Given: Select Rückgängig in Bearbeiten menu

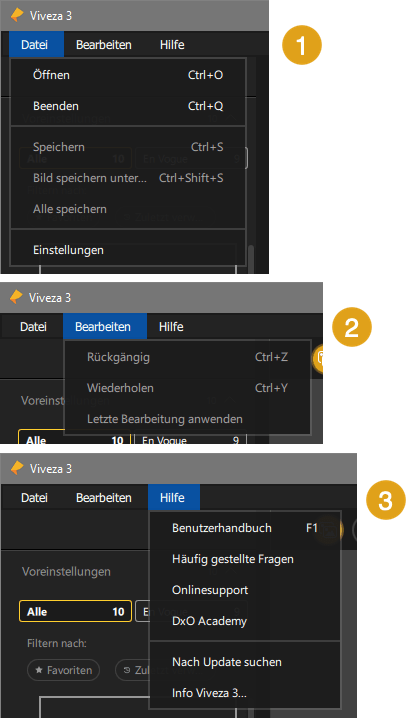Looking at the screenshot, I should click(x=187, y=357).
